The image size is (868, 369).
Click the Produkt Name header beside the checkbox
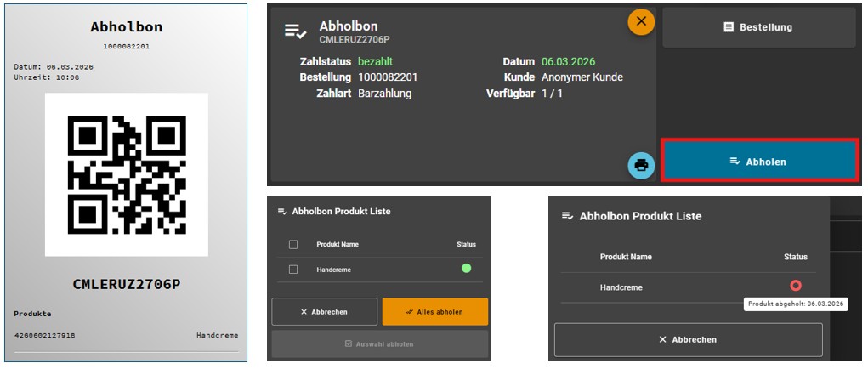point(338,245)
